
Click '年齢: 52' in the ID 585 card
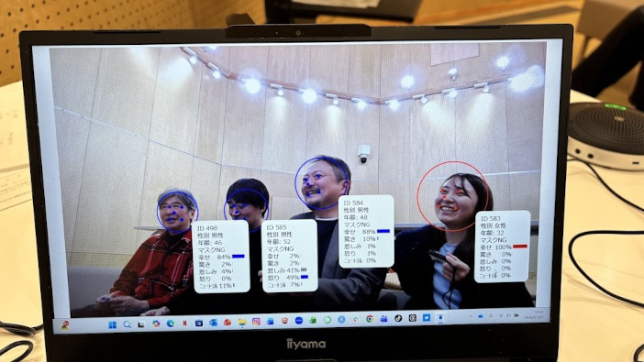pyautogui.click(x=278, y=242)
